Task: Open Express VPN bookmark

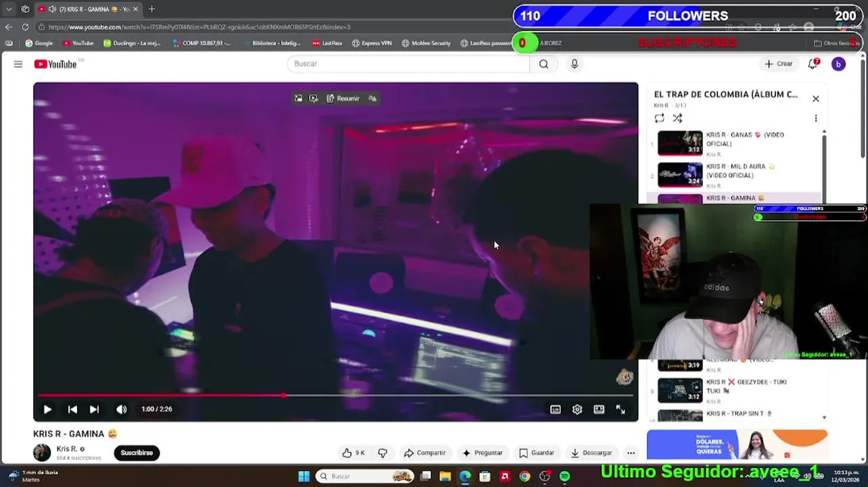Action: 372,43
